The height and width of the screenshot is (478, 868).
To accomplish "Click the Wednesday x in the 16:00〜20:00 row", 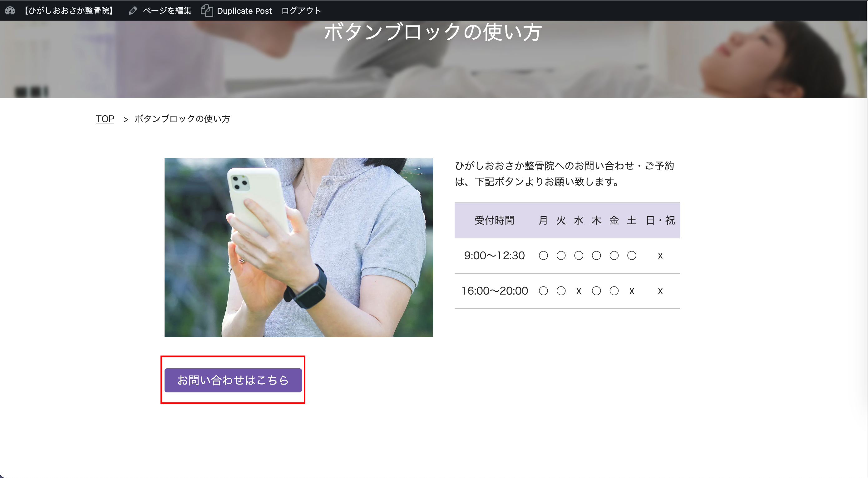I will (579, 291).
